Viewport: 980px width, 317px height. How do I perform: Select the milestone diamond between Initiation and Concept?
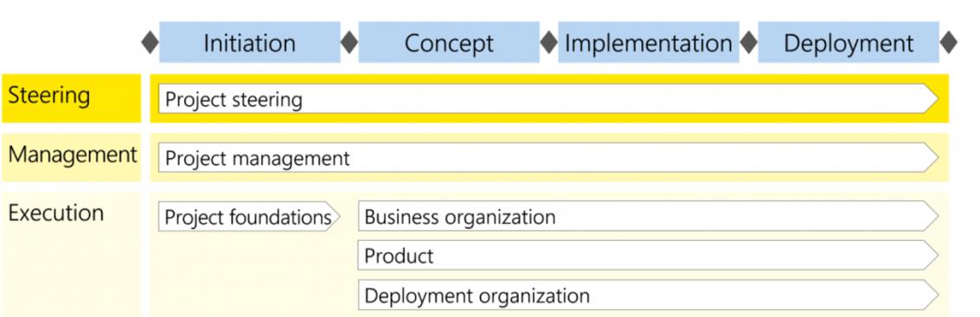(349, 42)
